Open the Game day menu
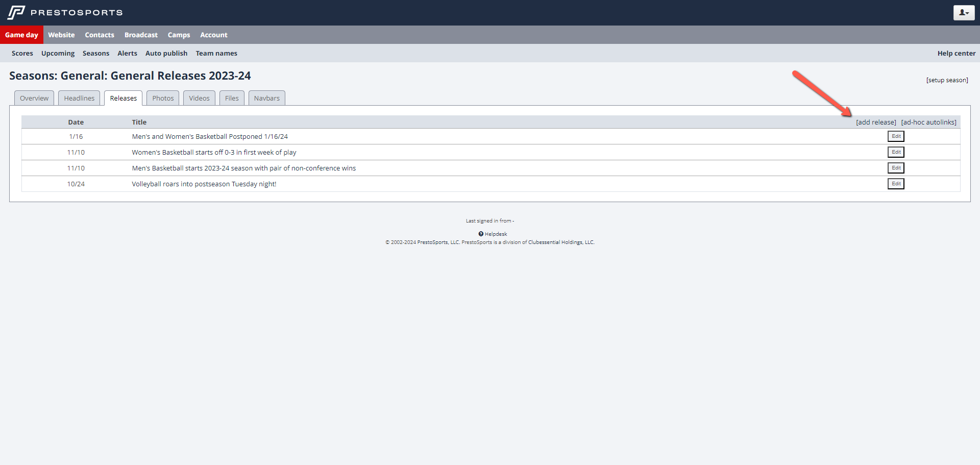Screen dimensions: 980x465 21,35
